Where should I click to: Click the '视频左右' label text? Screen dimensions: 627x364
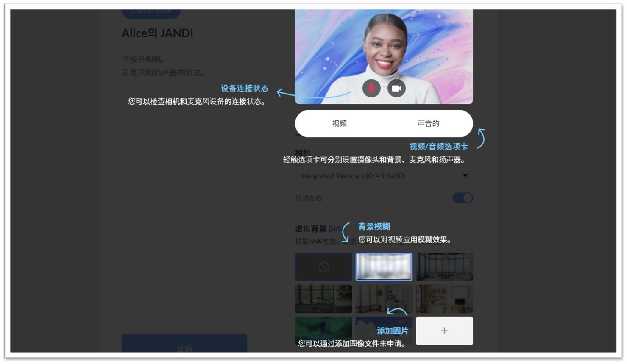(x=309, y=198)
